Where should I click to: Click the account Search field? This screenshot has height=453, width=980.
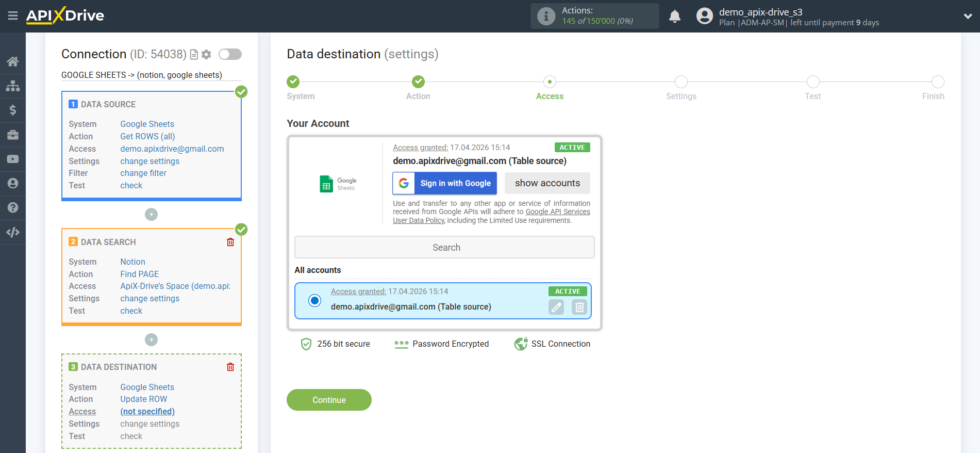coord(444,248)
